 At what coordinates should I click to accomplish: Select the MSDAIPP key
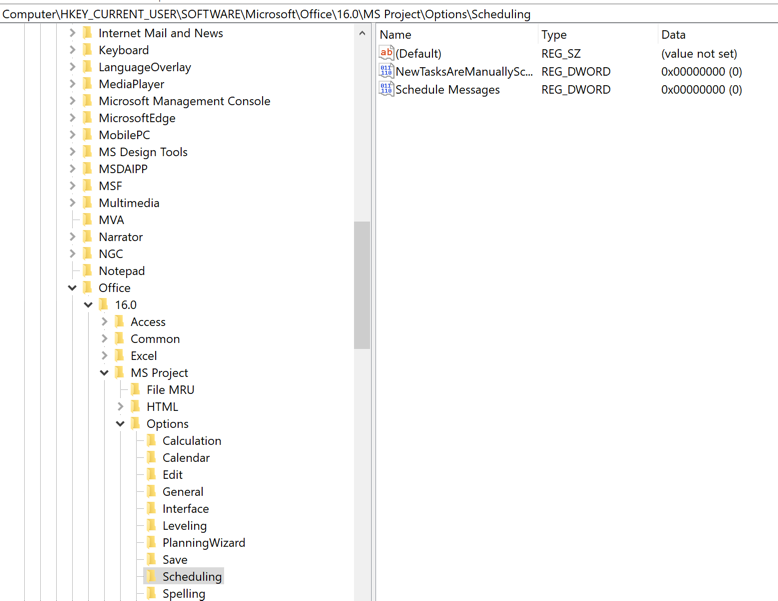(x=123, y=169)
